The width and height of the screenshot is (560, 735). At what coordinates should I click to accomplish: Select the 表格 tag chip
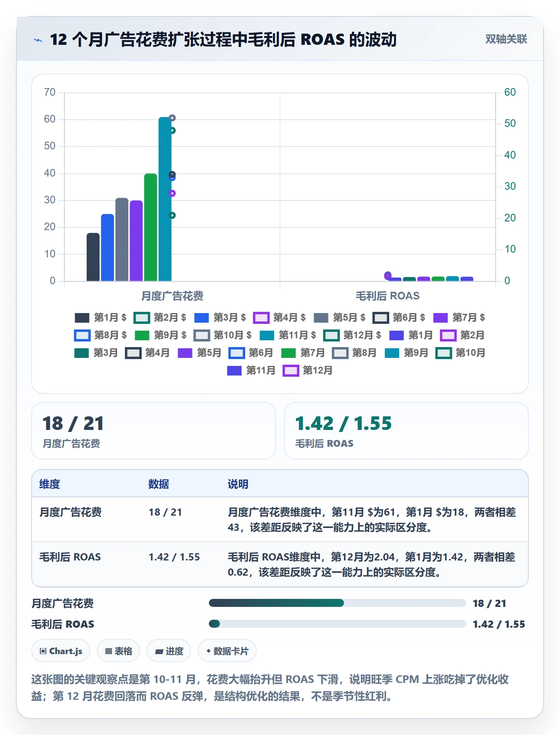(x=118, y=651)
